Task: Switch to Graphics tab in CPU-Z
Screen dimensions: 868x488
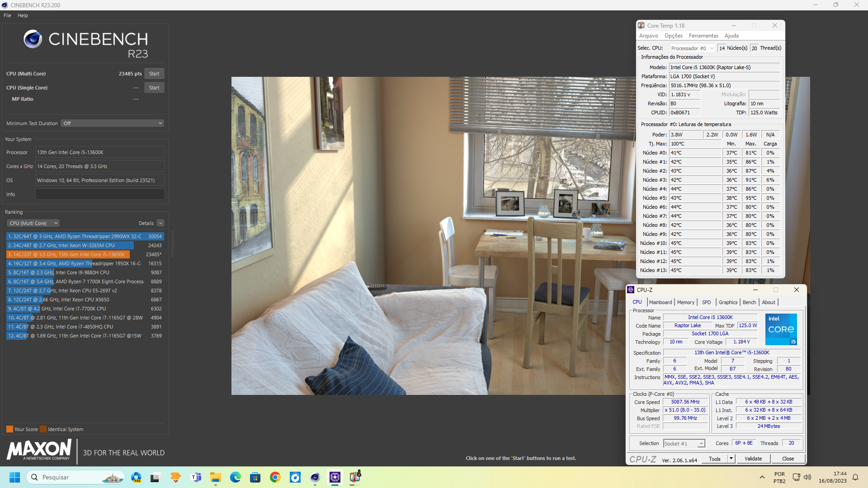Action: tap(728, 302)
